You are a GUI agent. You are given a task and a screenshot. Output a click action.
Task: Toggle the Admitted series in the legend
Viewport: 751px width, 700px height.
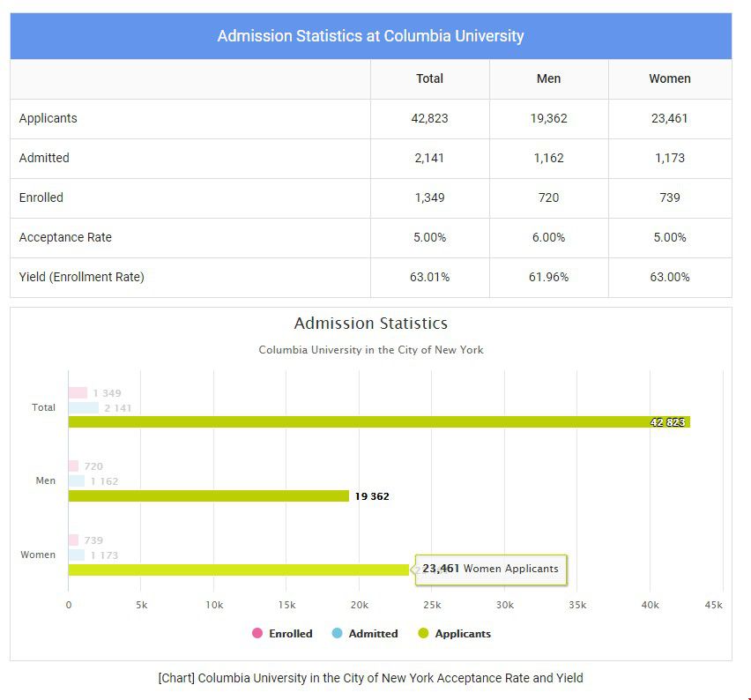(x=365, y=633)
